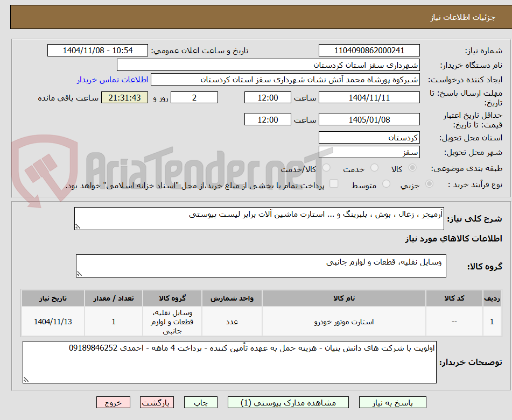
Task: Click the بازگشت back button
Action: click(157, 402)
